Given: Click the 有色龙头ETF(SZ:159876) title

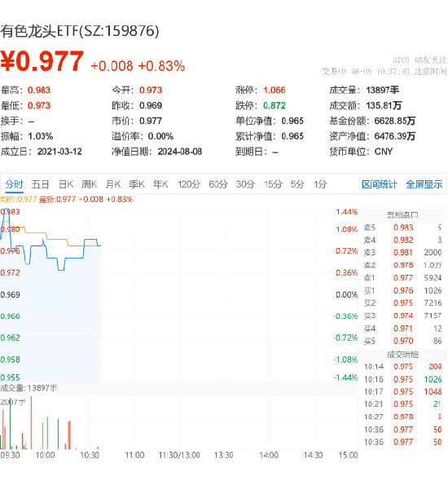Looking at the screenshot, I should point(80,31).
